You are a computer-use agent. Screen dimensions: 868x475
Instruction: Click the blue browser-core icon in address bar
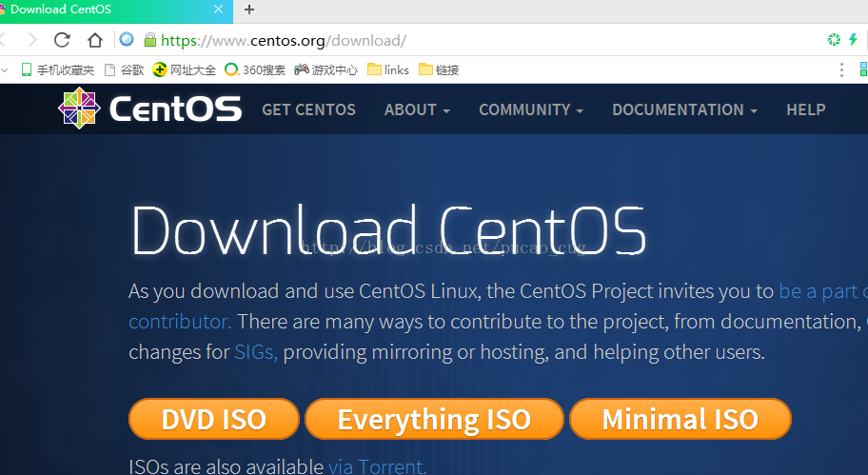pos(127,39)
